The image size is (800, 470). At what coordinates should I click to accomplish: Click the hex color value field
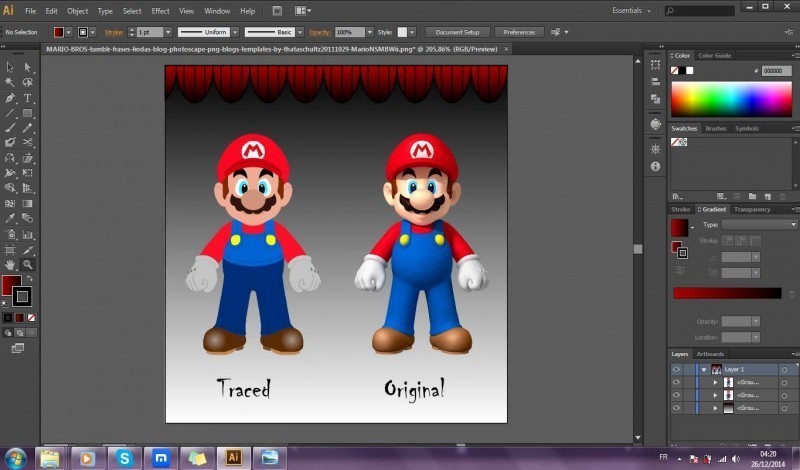pyautogui.click(x=777, y=71)
